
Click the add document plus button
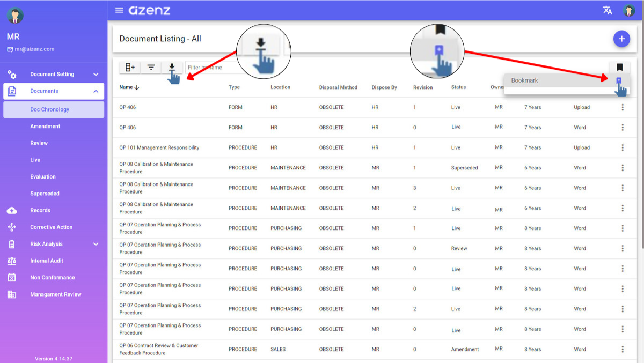point(621,39)
